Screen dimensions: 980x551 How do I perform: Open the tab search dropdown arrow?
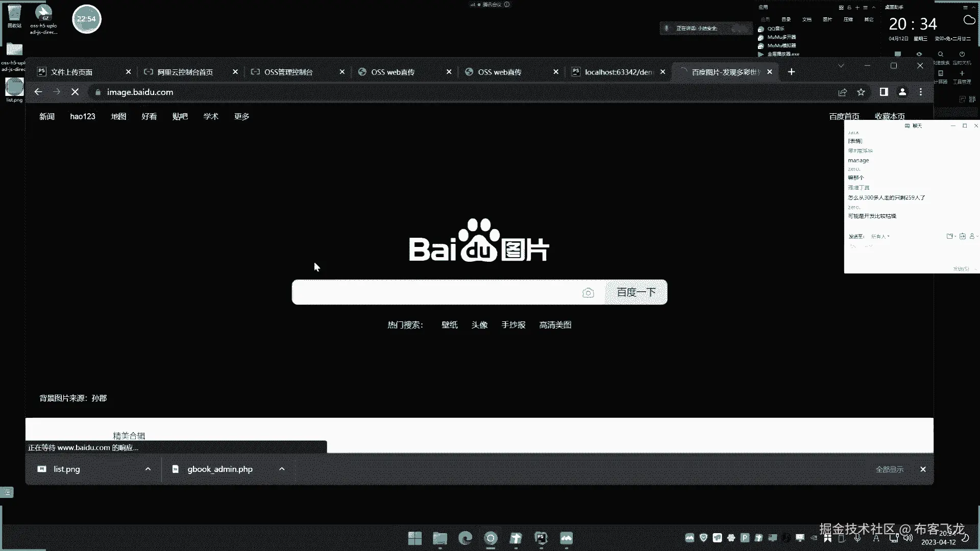point(841,66)
